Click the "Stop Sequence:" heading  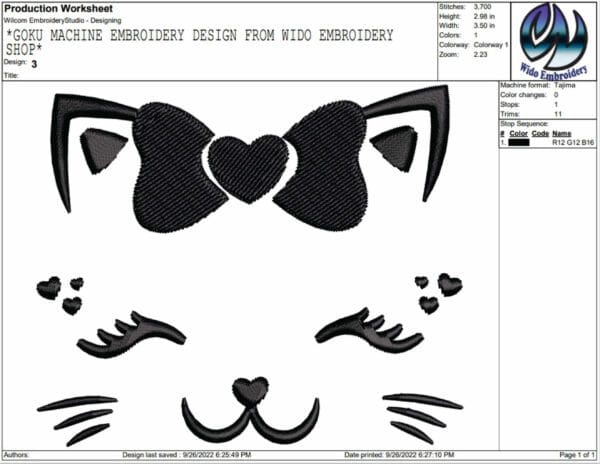pos(524,124)
